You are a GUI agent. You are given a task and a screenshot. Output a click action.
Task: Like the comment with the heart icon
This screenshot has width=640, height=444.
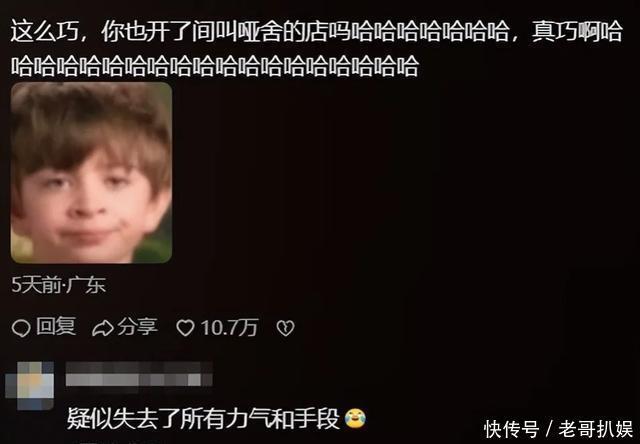185,328
